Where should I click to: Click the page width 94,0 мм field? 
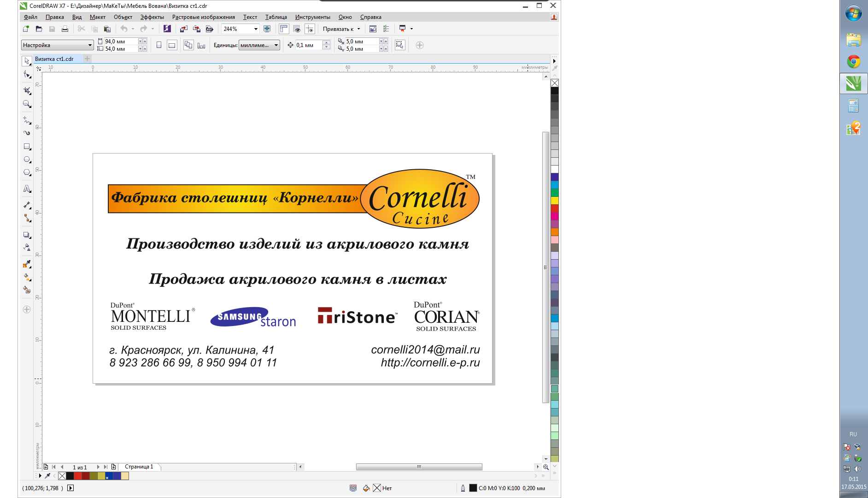click(121, 41)
